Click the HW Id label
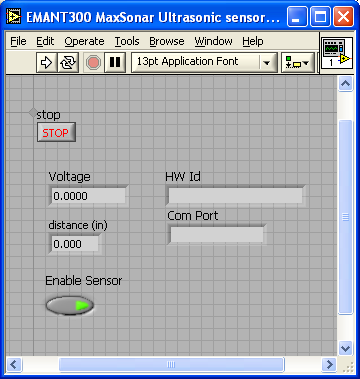Viewport: 360px width, 379px height. pyautogui.click(x=183, y=176)
